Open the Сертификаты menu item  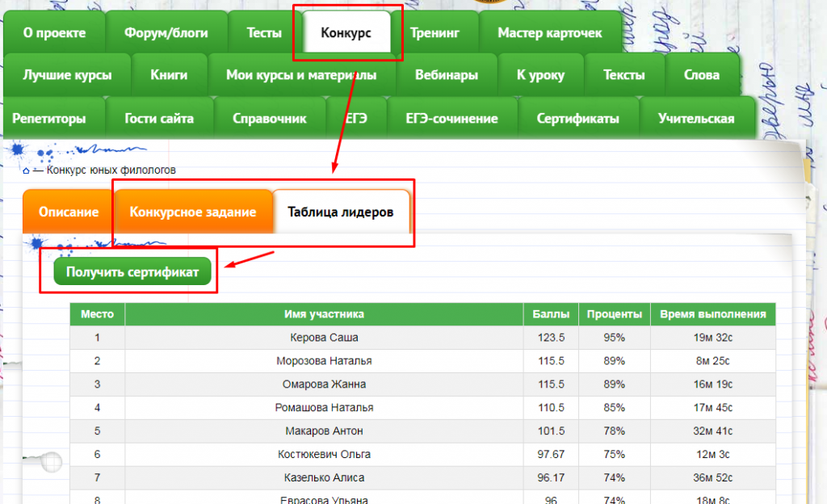pyautogui.click(x=577, y=119)
